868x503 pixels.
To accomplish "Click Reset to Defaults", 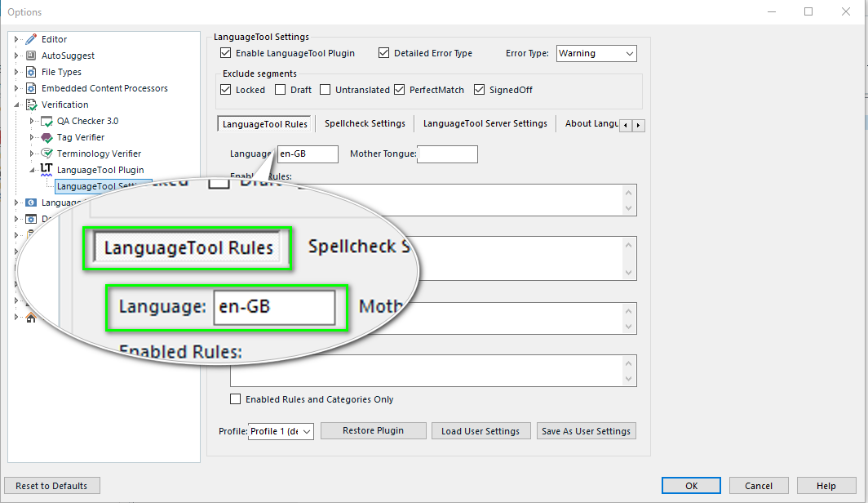I will point(51,486).
